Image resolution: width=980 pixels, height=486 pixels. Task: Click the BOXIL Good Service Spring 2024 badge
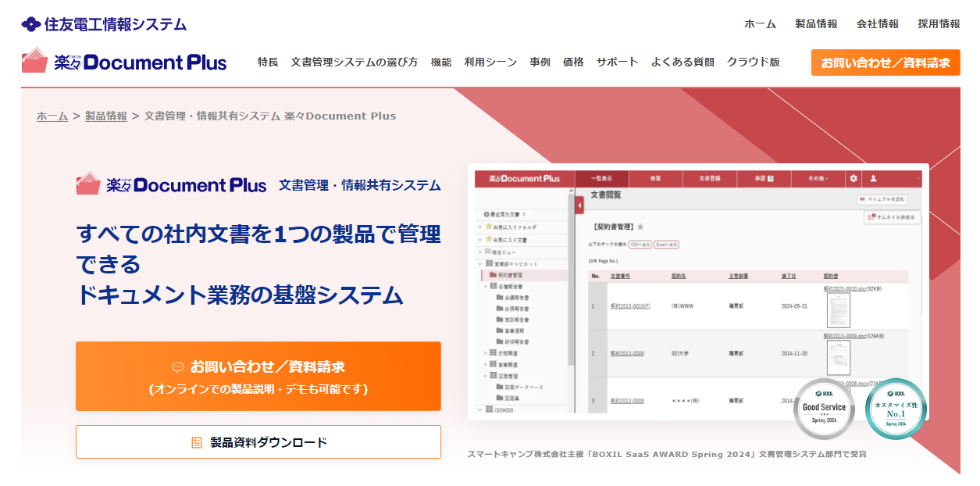[x=825, y=409]
